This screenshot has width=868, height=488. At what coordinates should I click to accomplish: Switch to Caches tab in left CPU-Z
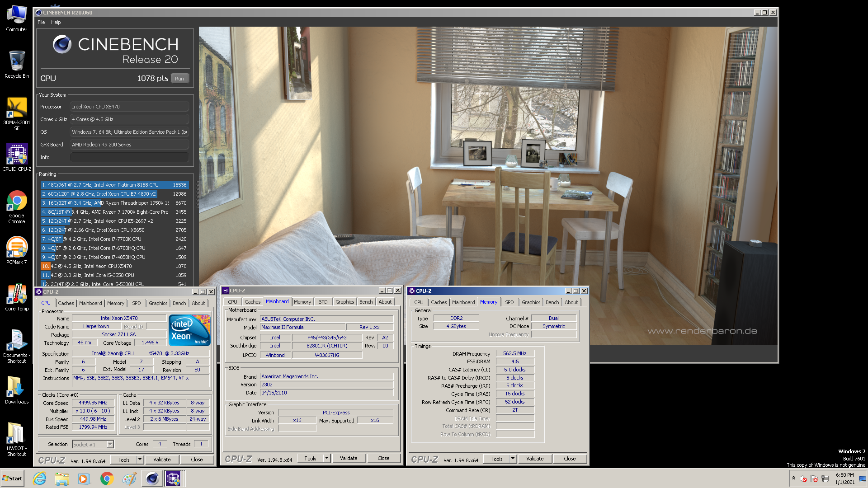(x=66, y=303)
